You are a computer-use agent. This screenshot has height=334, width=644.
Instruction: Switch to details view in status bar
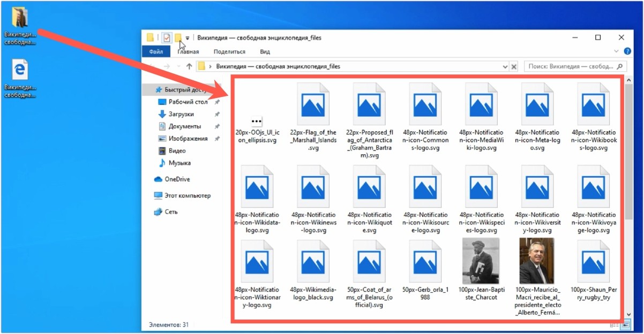coord(613,325)
